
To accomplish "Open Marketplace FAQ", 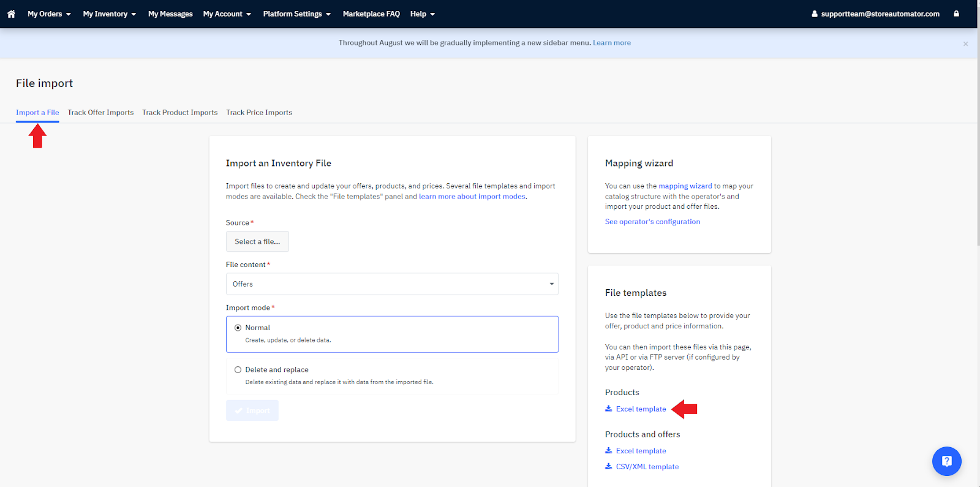I will pyautogui.click(x=371, y=13).
